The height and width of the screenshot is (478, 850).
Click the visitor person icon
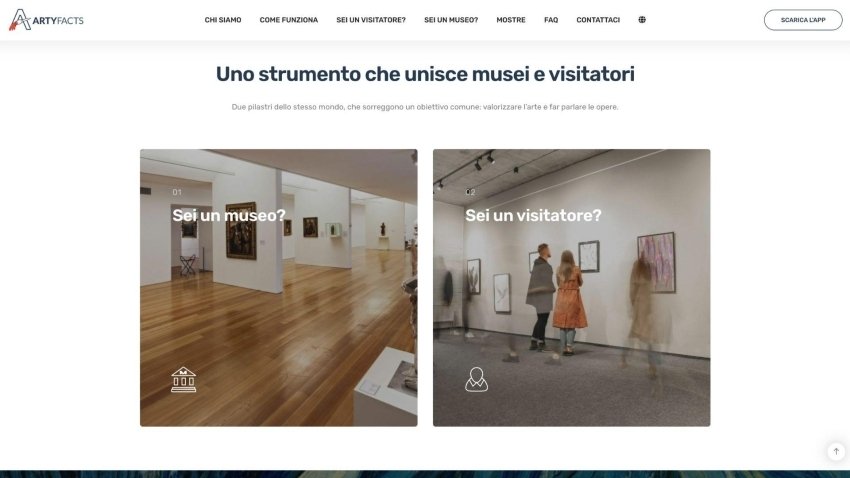click(x=476, y=379)
